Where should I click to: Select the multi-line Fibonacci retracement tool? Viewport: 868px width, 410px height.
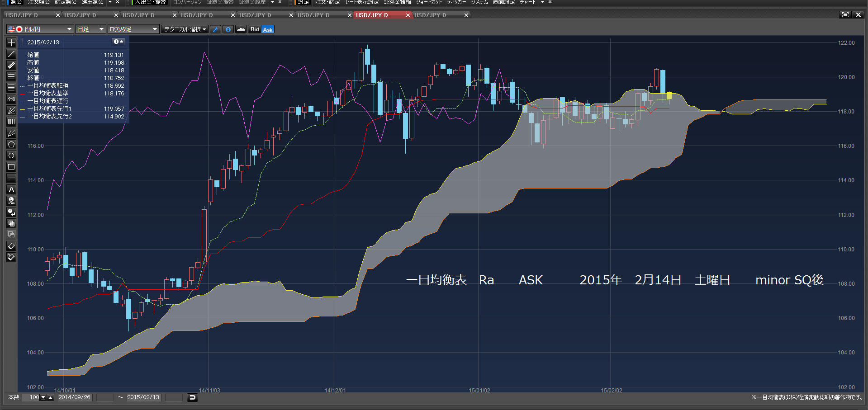pyautogui.click(x=11, y=88)
